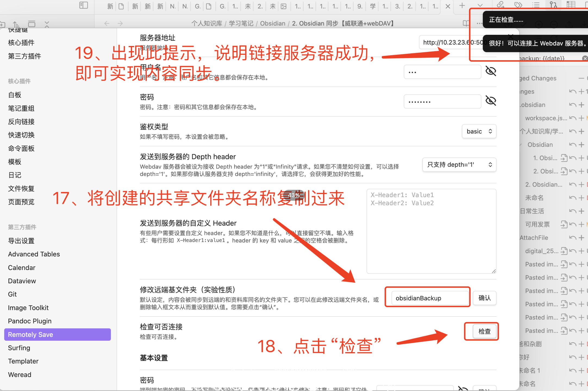Image resolution: width=588 pixels, height=391 pixels.
Task: Toggle username visibility eye icon
Action: [491, 72]
